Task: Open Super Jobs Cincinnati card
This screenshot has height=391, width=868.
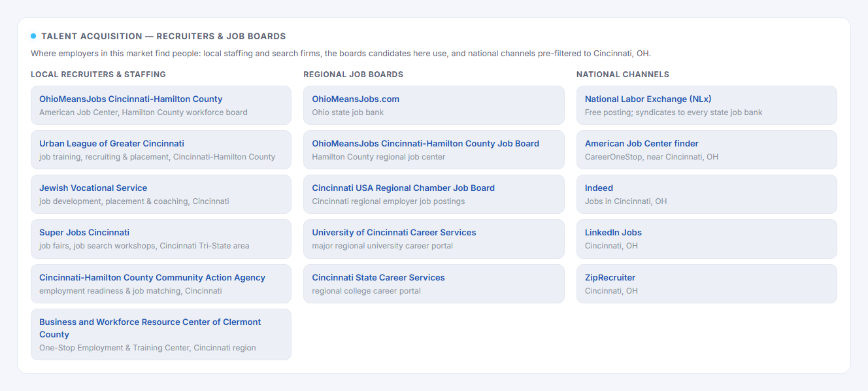Action: tap(161, 239)
